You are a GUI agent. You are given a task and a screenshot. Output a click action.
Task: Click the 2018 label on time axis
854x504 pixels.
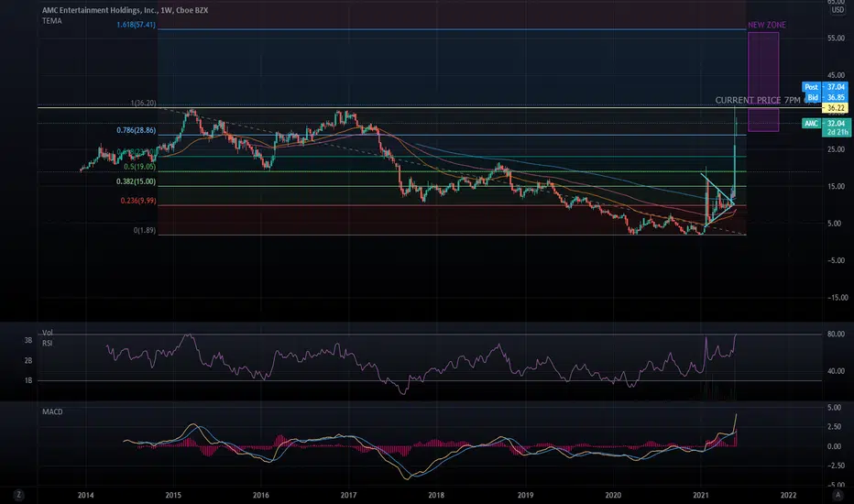coord(436,495)
